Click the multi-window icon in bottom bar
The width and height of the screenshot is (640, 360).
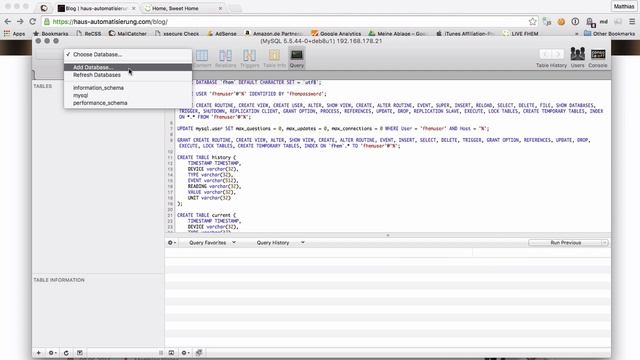pyautogui.click(x=199, y=353)
